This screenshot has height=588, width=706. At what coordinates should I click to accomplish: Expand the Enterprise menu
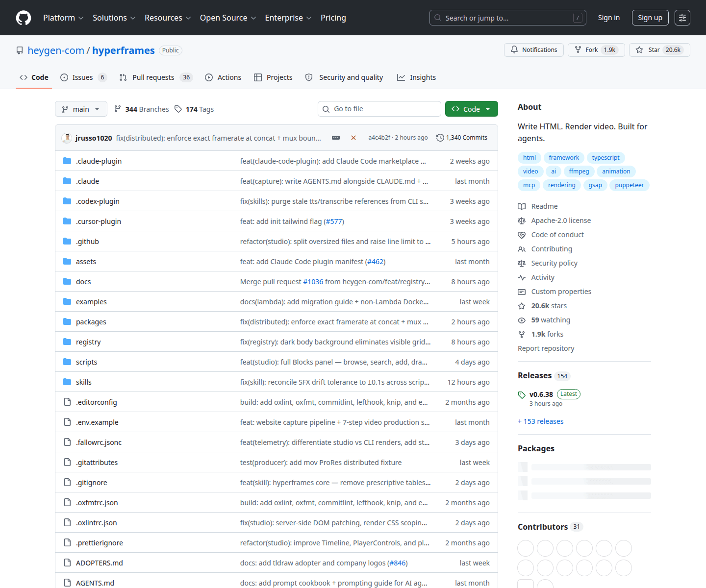[288, 18]
